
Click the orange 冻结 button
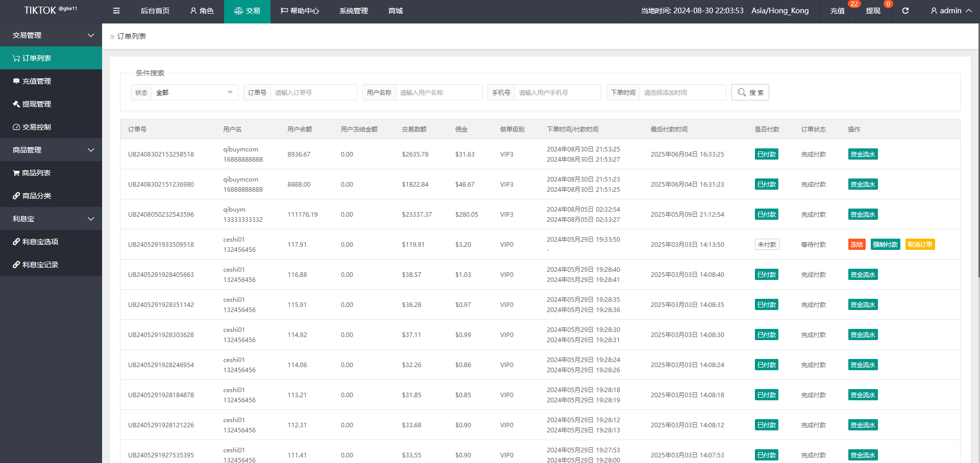tap(856, 245)
